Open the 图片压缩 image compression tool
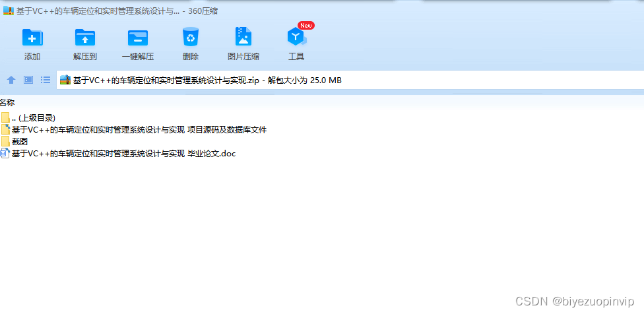Screen dimensions: 644x314 point(243,36)
